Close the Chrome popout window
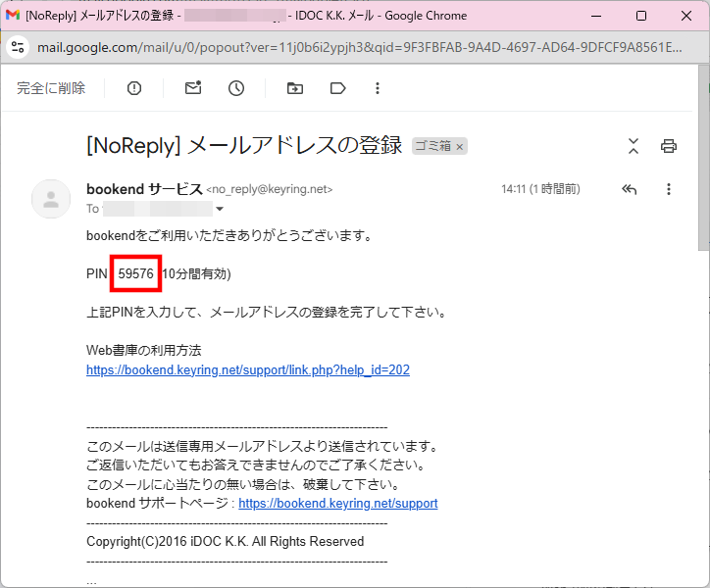Screen dimensions: 710x588 coord(686,16)
